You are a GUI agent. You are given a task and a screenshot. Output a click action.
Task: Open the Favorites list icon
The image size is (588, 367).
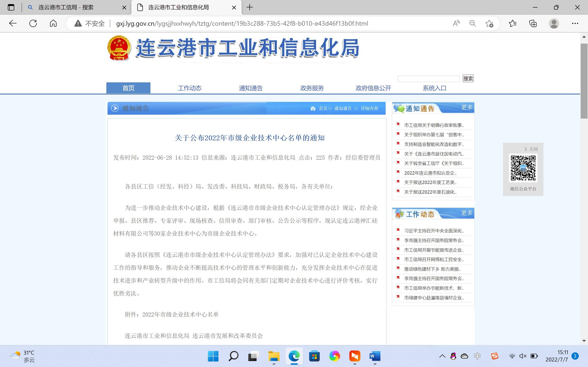click(513, 23)
